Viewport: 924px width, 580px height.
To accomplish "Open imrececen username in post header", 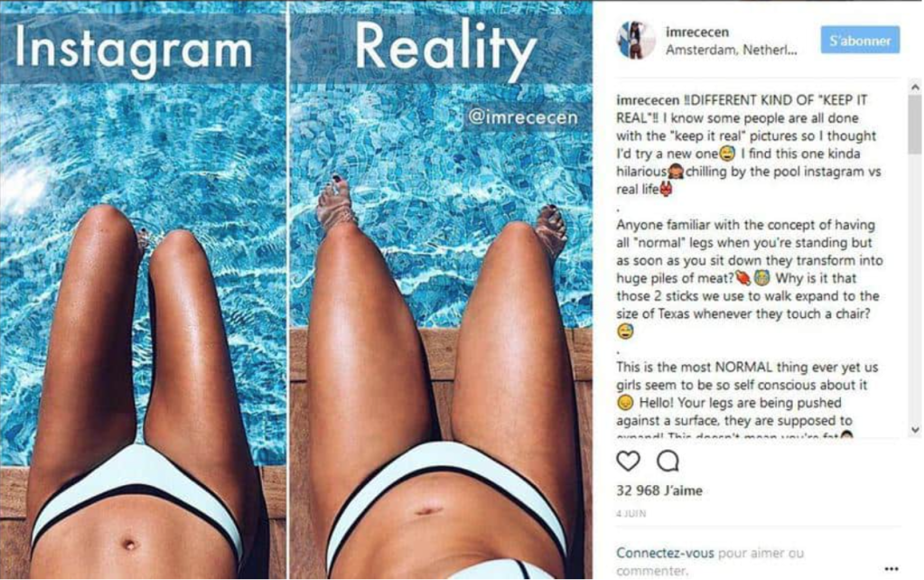I will [697, 33].
